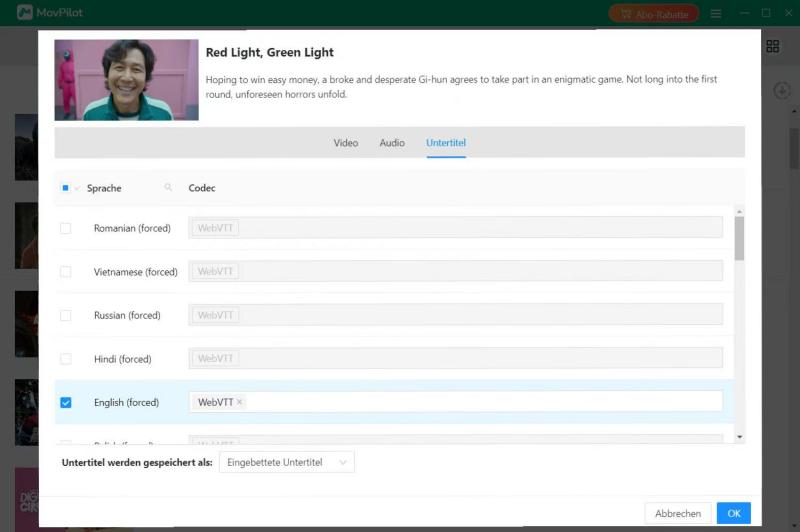The image size is (800, 532).
Task: Select the English (forced) row label
Action: click(127, 402)
